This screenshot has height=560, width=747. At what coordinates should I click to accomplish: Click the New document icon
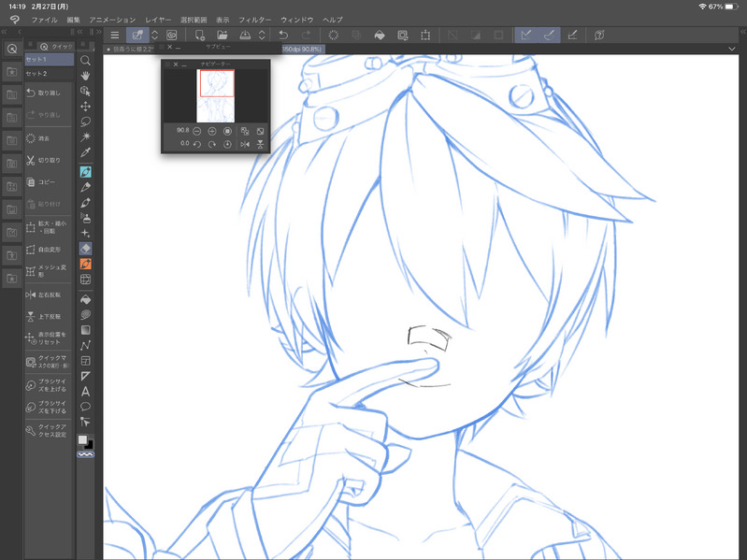(x=200, y=36)
